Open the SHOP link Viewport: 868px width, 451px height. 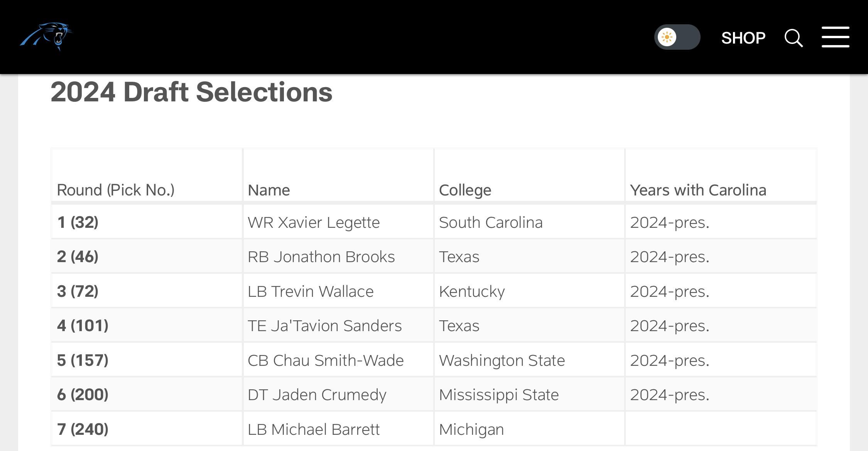point(743,38)
